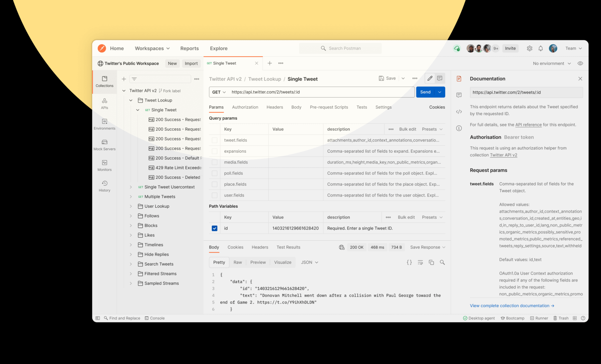Click the Send button
Screen dimensions: 601x364
pyautogui.click(x=425, y=92)
